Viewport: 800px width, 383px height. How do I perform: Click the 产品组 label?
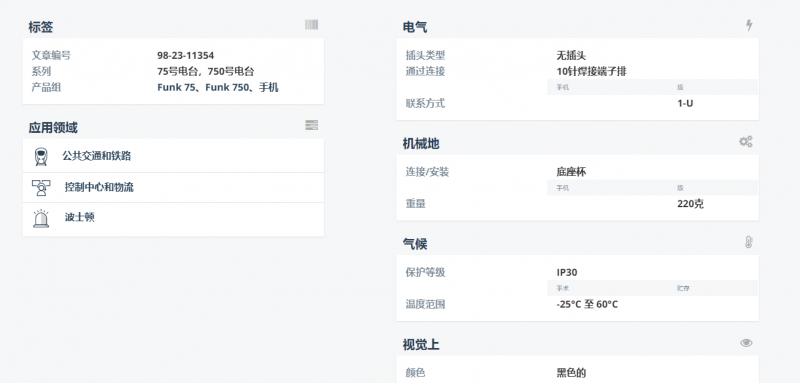46,87
